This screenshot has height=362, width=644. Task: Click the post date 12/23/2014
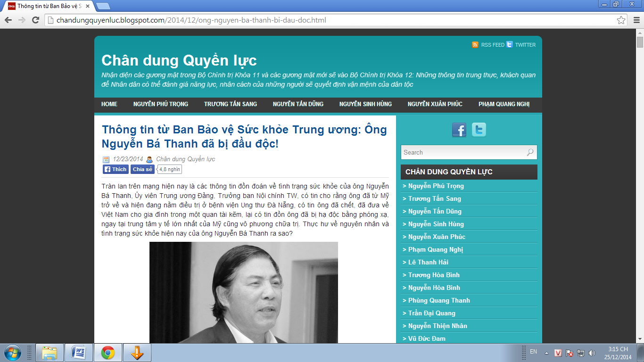tap(128, 159)
